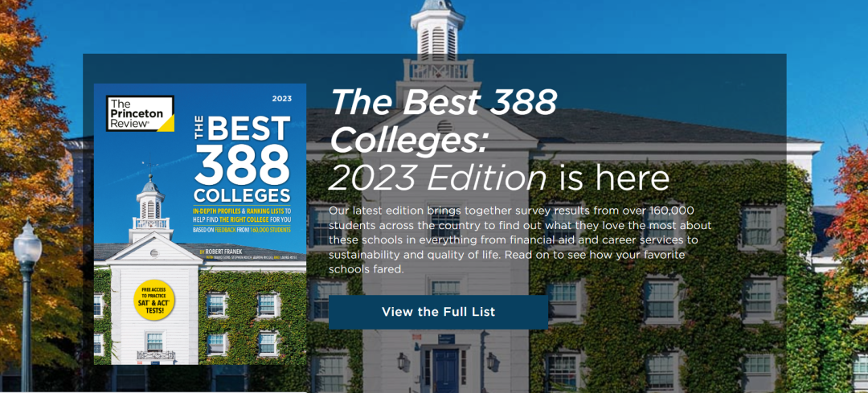Open the Best 388 Colleges book cover
Image resolution: width=868 pixels, height=393 pixels.
click(x=200, y=224)
